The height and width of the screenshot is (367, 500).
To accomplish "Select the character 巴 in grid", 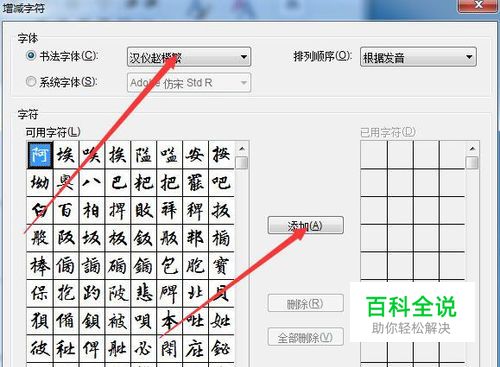I will [x=118, y=183].
